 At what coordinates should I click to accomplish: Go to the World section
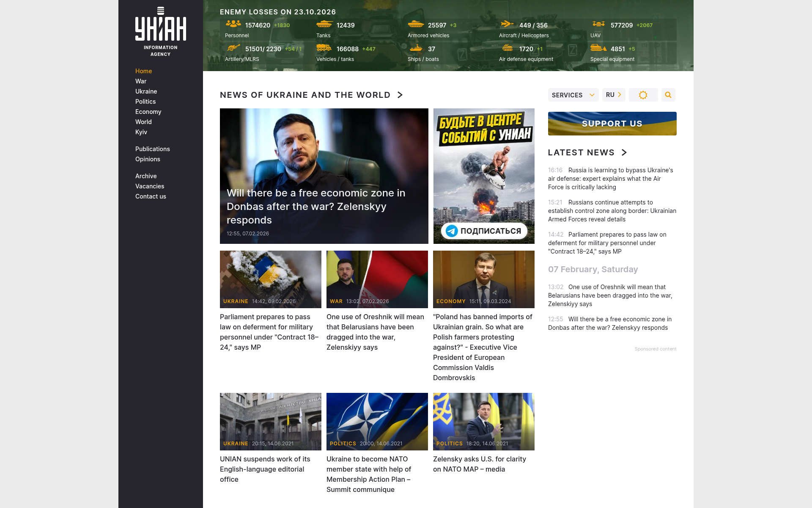click(143, 122)
